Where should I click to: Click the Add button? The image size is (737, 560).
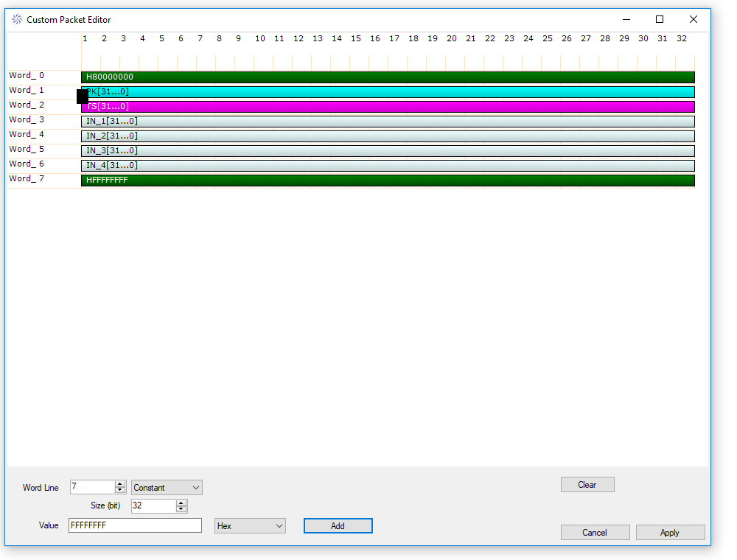pos(338,525)
